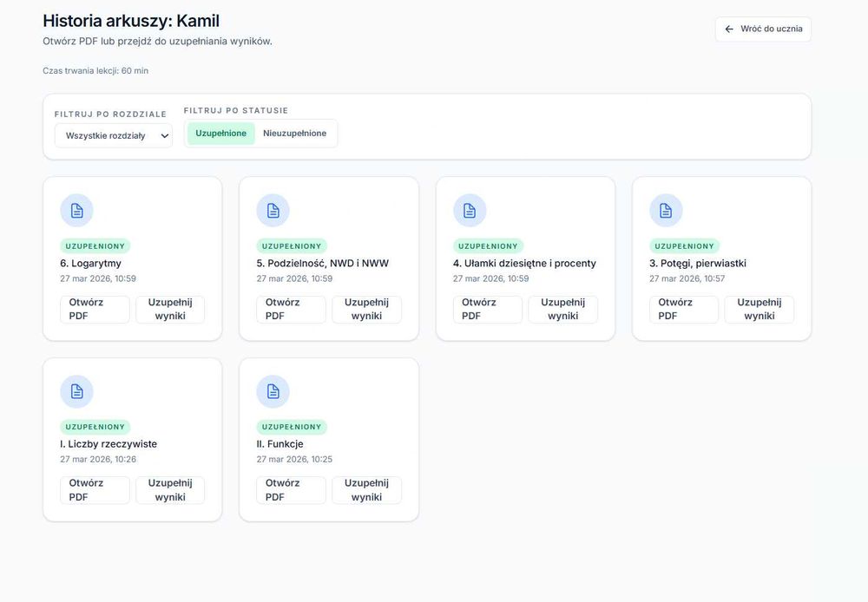The height and width of the screenshot is (602, 868).
Task: Click the II. Funkcje sheet title
Action: coord(279,444)
